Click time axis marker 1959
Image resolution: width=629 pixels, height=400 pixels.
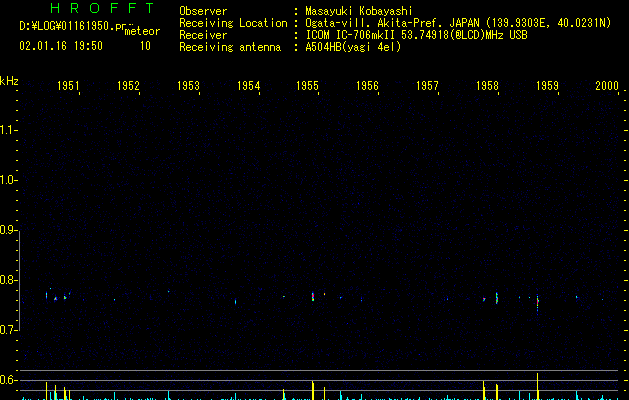(547, 85)
